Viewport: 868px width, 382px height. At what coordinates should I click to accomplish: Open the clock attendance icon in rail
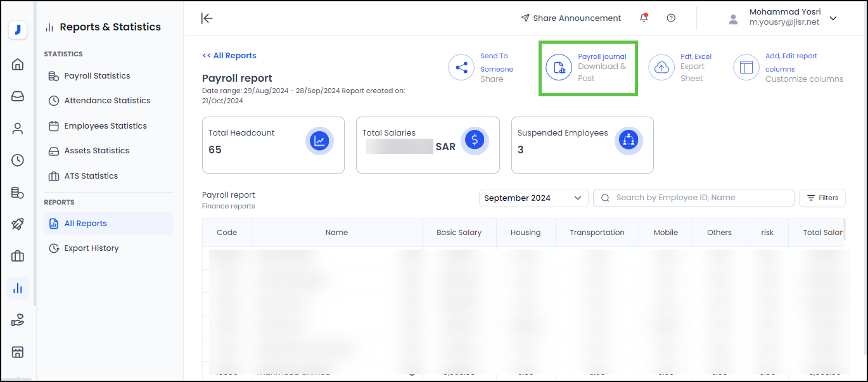[18, 160]
